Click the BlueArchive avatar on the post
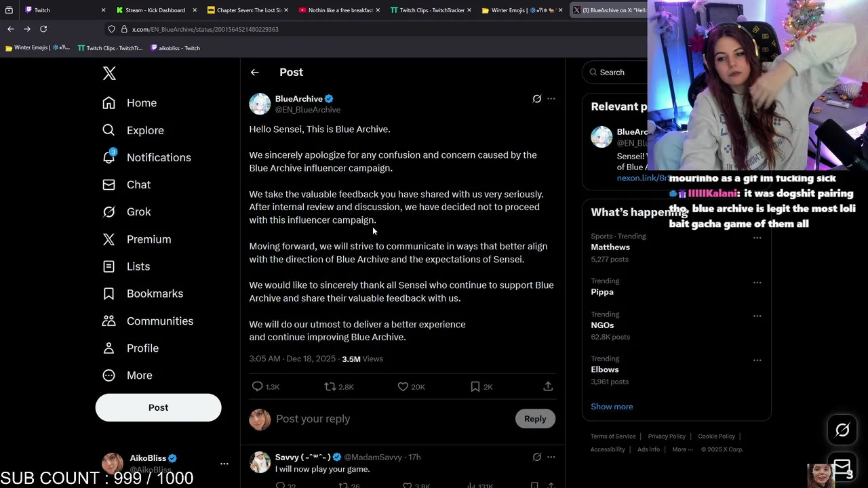This screenshot has width=868, height=488. pyautogui.click(x=260, y=104)
